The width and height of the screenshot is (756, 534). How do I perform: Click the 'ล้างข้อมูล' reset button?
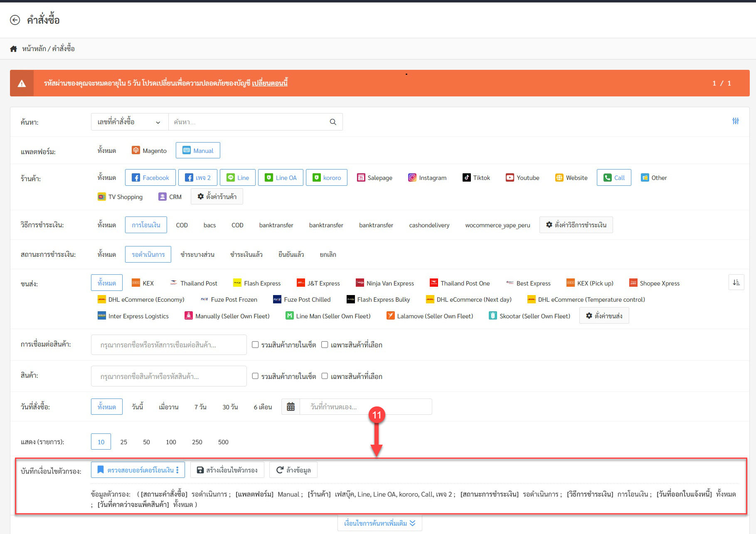293,470
